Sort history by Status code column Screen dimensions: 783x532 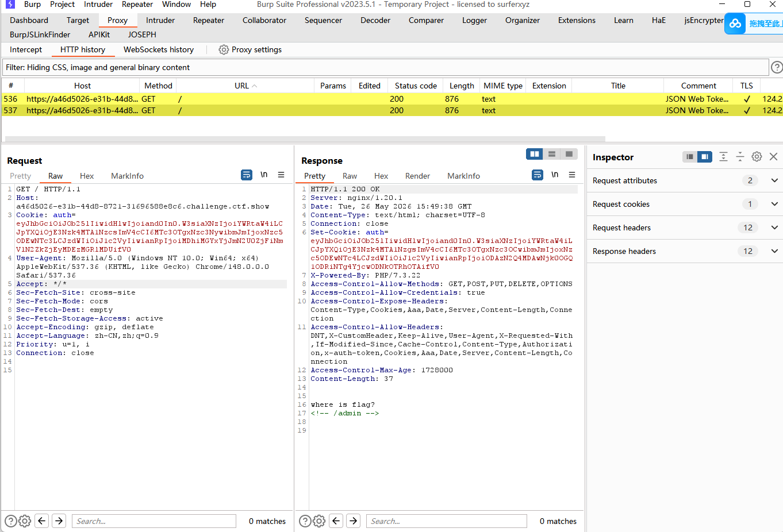(x=416, y=86)
